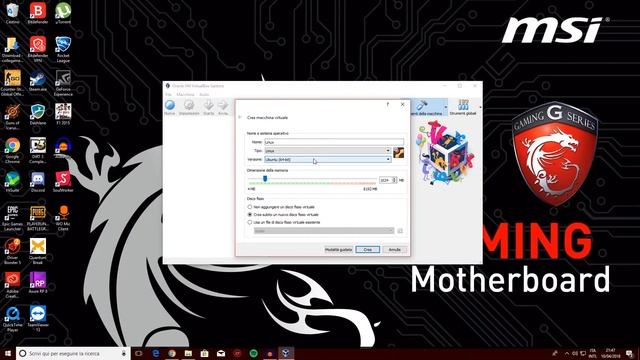Click the search box microphone icon

click(x=124, y=353)
